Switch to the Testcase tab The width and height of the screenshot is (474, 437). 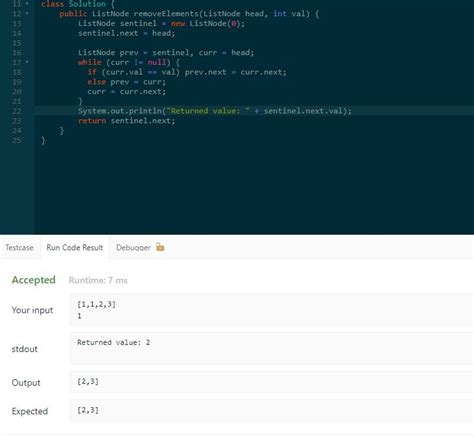19,248
